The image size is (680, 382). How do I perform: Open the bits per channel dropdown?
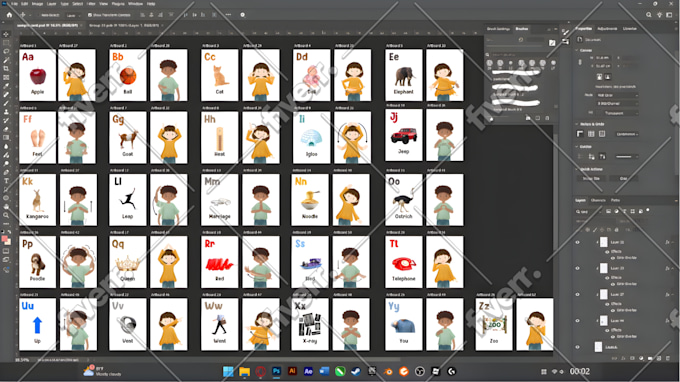coord(617,104)
